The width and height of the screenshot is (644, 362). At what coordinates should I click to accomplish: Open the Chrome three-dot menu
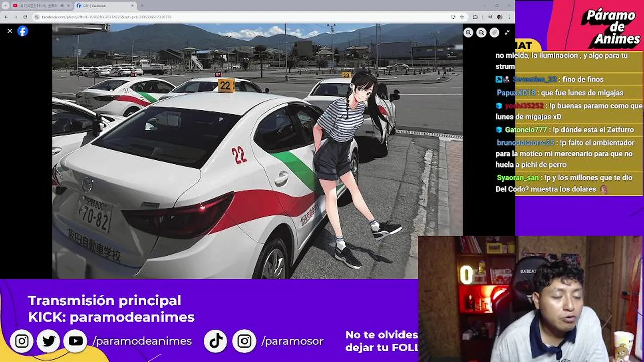[509, 17]
